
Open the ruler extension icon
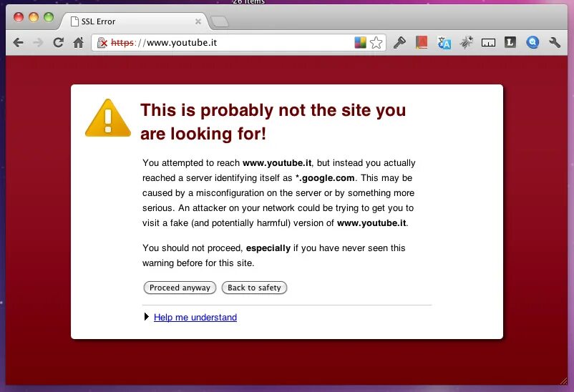click(488, 43)
